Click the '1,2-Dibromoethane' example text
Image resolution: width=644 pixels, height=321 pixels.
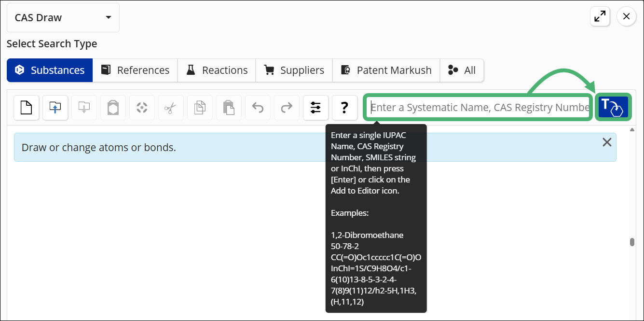click(367, 235)
